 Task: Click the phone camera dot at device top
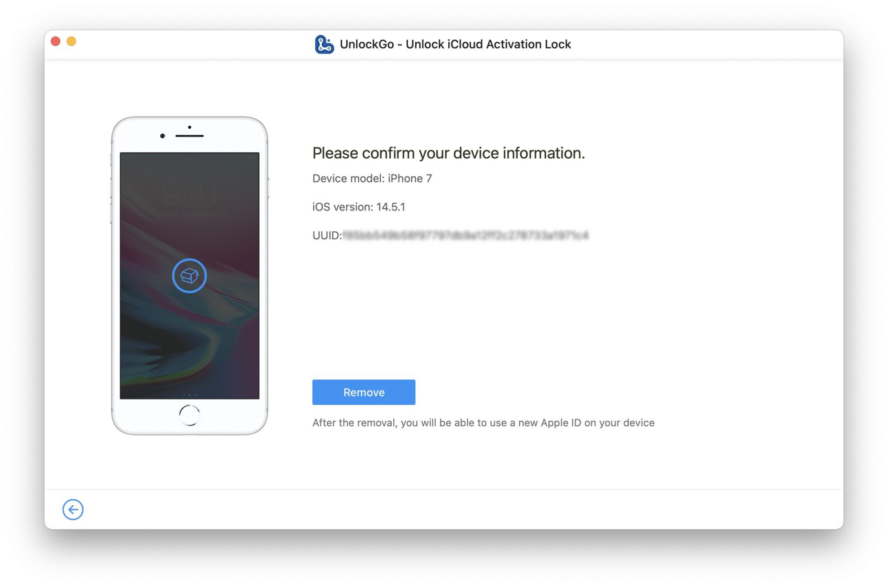click(x=163, y=135)
